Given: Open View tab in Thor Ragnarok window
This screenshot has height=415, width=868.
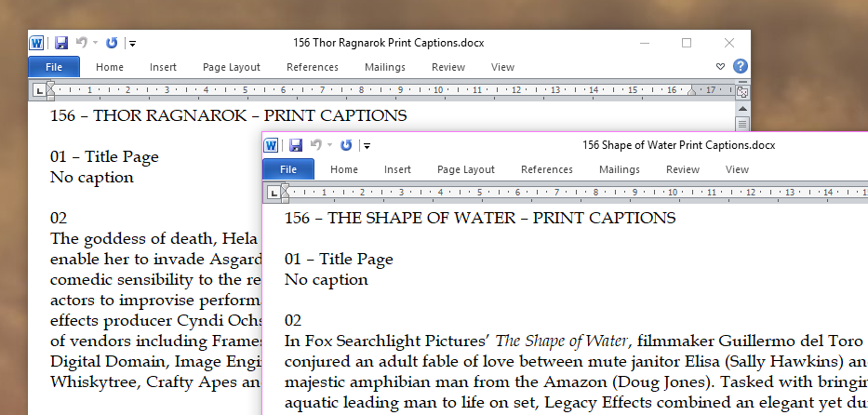Looking at the screenshot, I should click(502, 67).
